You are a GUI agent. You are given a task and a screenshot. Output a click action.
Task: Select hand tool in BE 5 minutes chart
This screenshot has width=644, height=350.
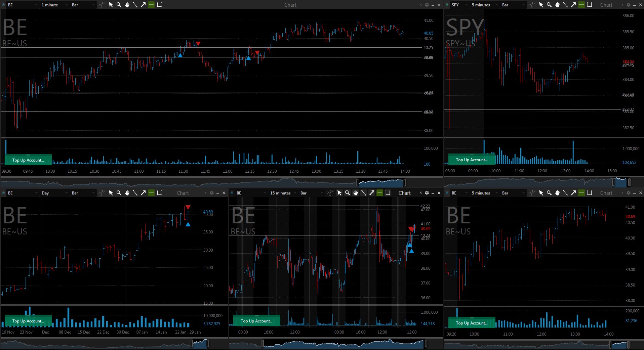(x=557, y=193)
